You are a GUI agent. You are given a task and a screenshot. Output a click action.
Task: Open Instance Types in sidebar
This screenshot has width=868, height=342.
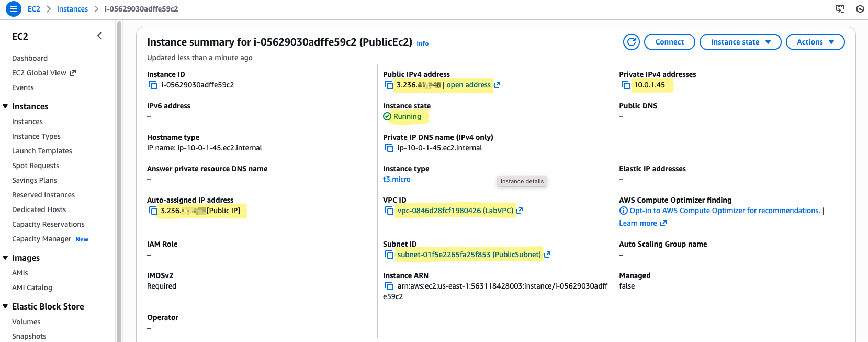36,136
